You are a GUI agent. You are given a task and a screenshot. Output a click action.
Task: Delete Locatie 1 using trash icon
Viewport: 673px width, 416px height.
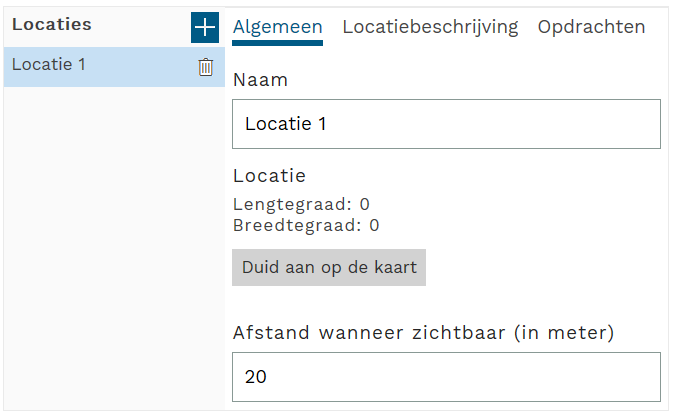pos(206,67)
